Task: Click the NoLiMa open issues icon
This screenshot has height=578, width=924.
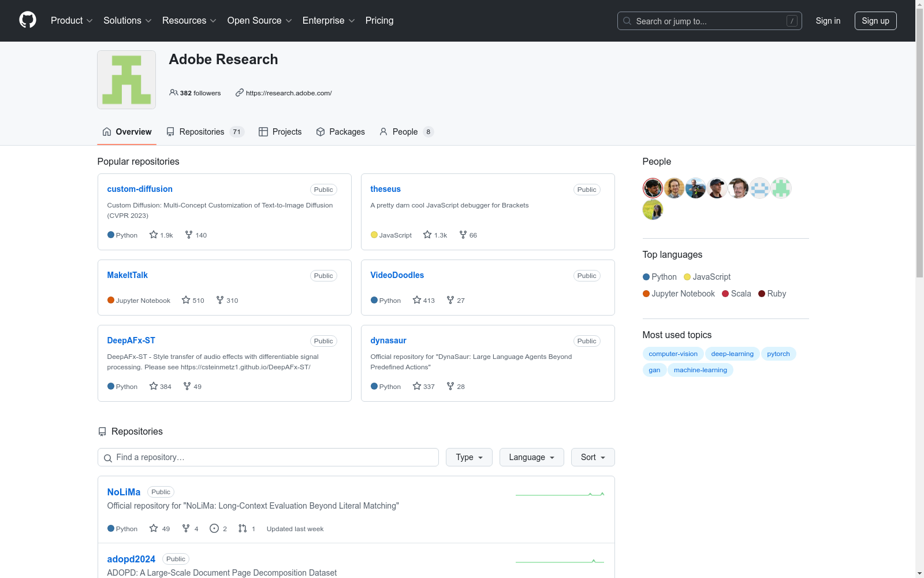Action: coord(214,528)
